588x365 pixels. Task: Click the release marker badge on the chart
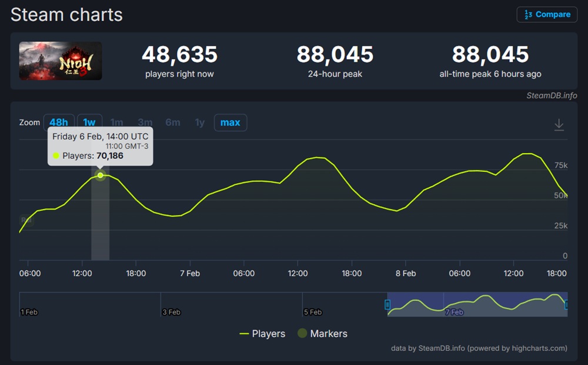[26, 220]
